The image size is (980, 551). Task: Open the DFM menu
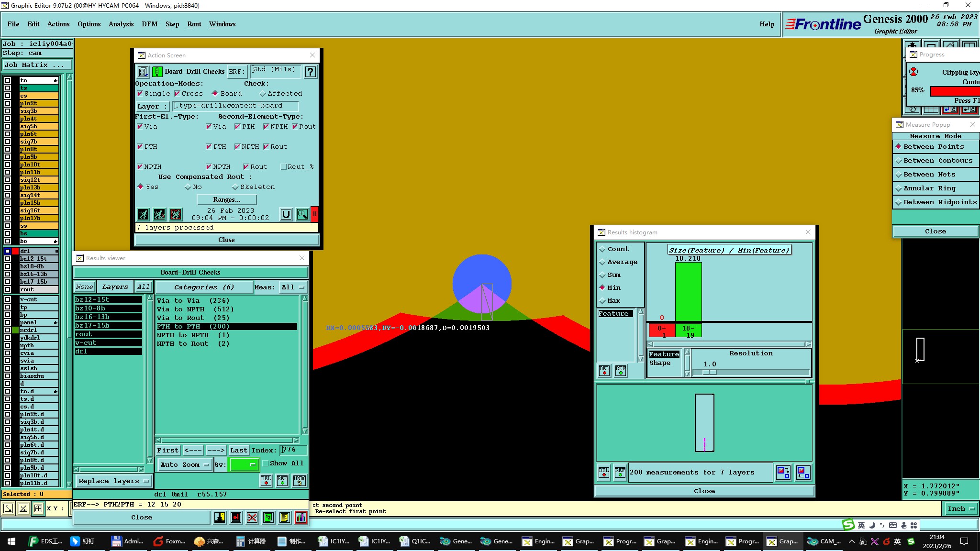pyautogui.click(x=149, y=24)
